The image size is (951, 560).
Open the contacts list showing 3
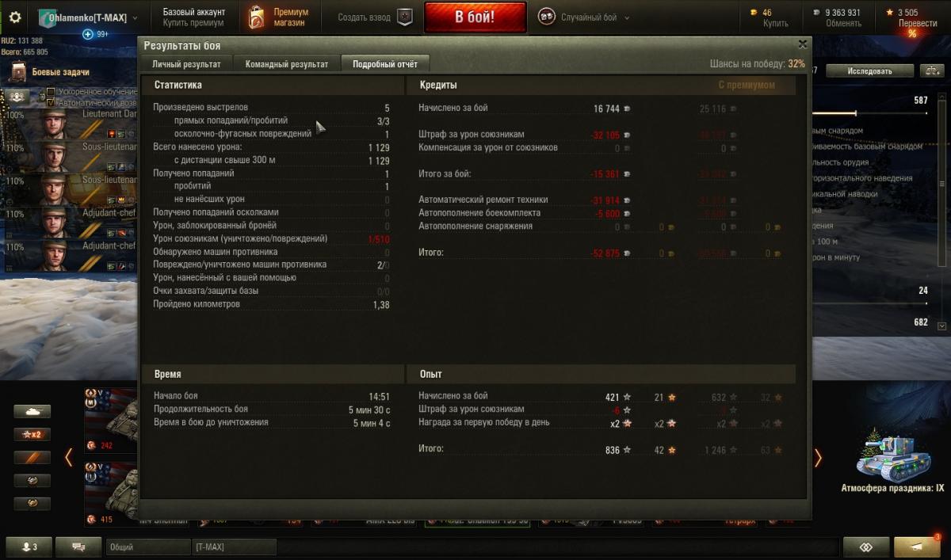tap(29, 547)
